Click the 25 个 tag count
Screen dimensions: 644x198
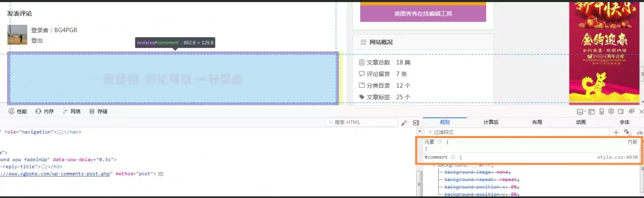pyautogui.click(x=404, y=97)
